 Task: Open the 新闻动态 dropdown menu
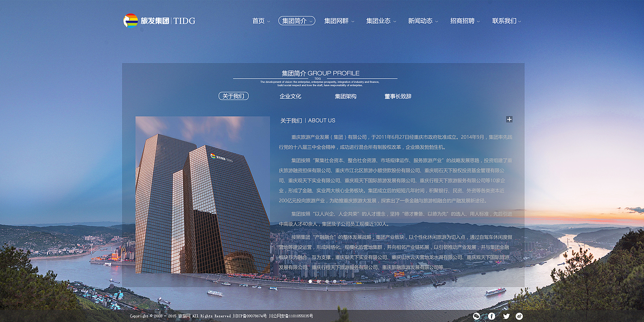coord(421,21)
